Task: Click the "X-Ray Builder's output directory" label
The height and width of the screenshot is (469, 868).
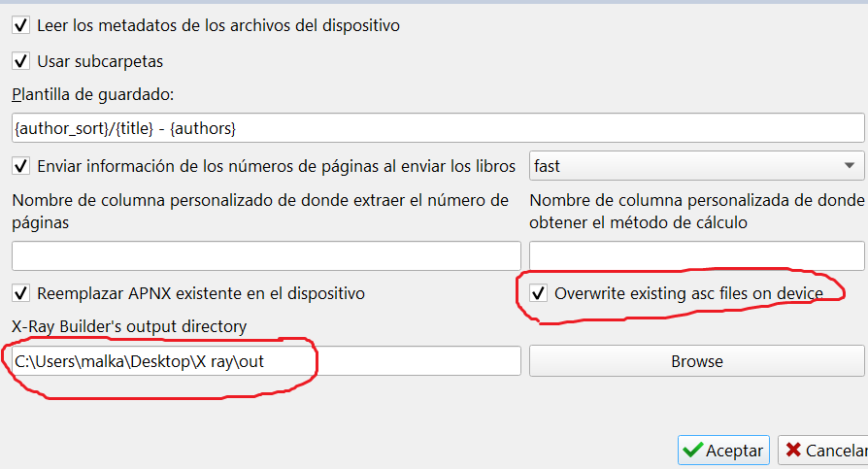Action: coord(129,326)
